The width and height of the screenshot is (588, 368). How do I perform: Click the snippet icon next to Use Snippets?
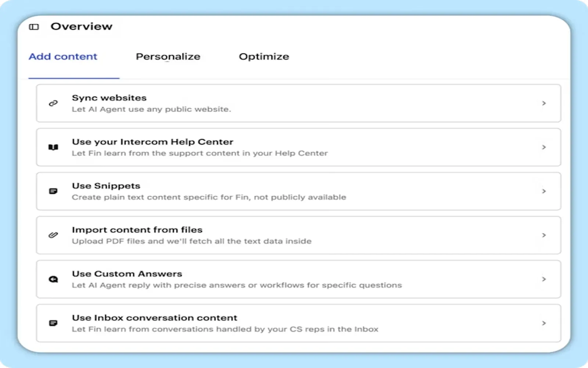click(53, 191)
